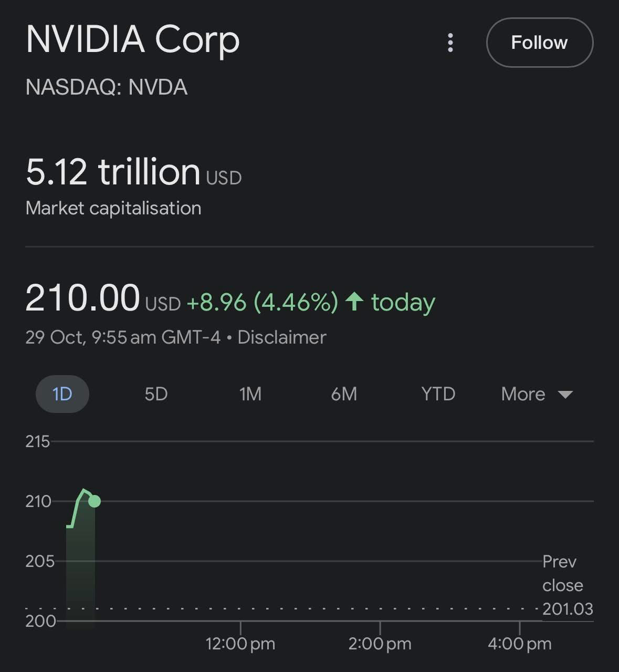Click the Follow button
This screenshot has height=672, width=619.
(x=539, y=43)
